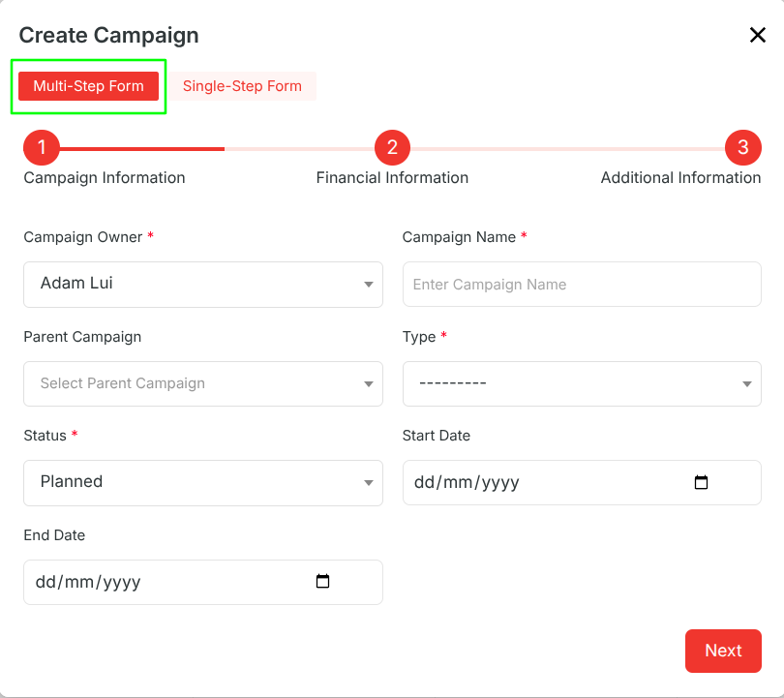Open the Start Date calendar picker
This screenshot has width=784, height=698.
click(701, 482)
